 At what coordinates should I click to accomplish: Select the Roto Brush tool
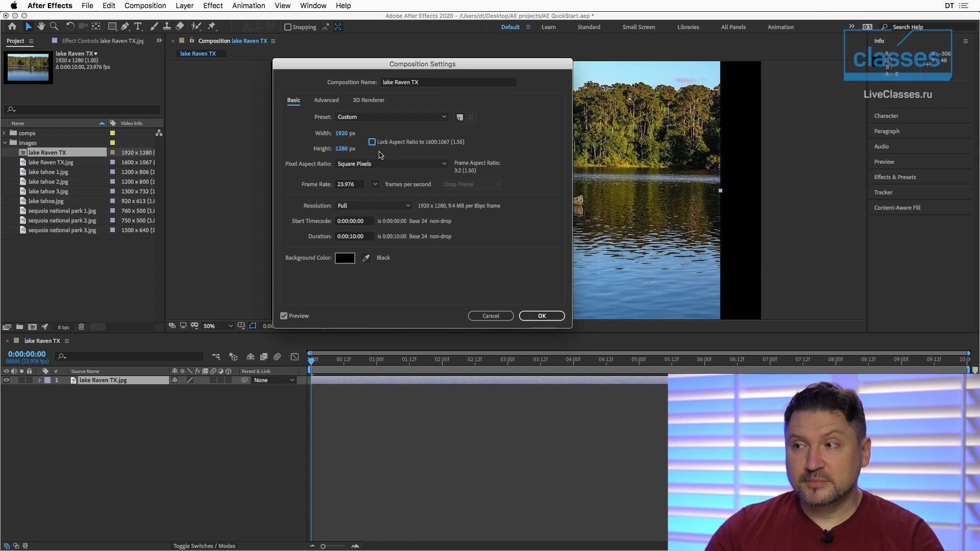[x=196, y=27]
